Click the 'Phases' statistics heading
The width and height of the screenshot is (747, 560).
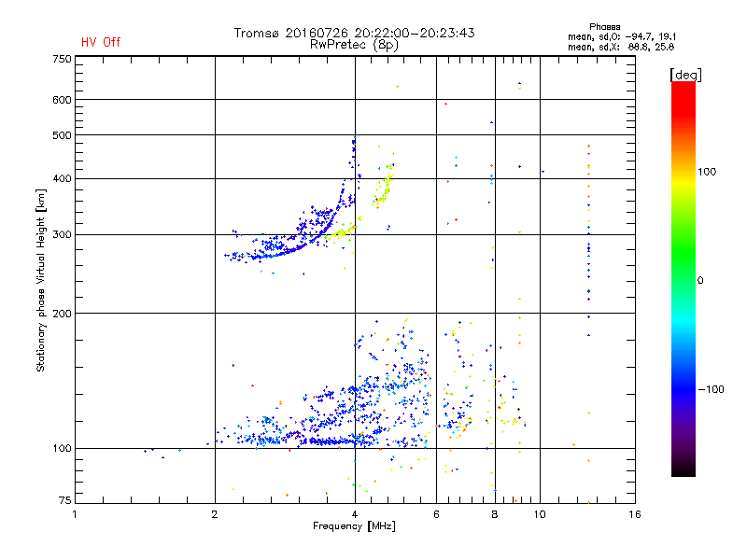click(x=604, y=27)
